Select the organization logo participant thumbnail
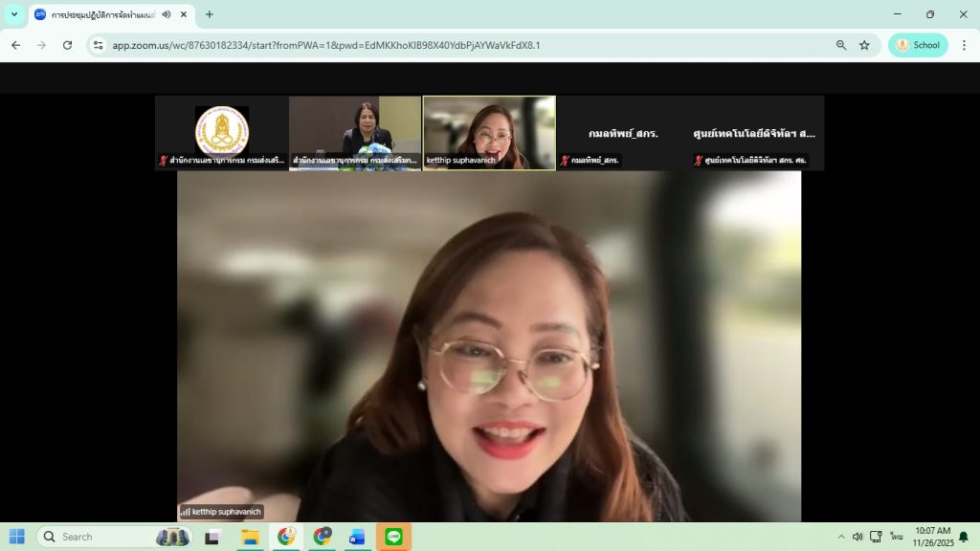980x551 pixels. pyautogui.click(x=222, y=132)
